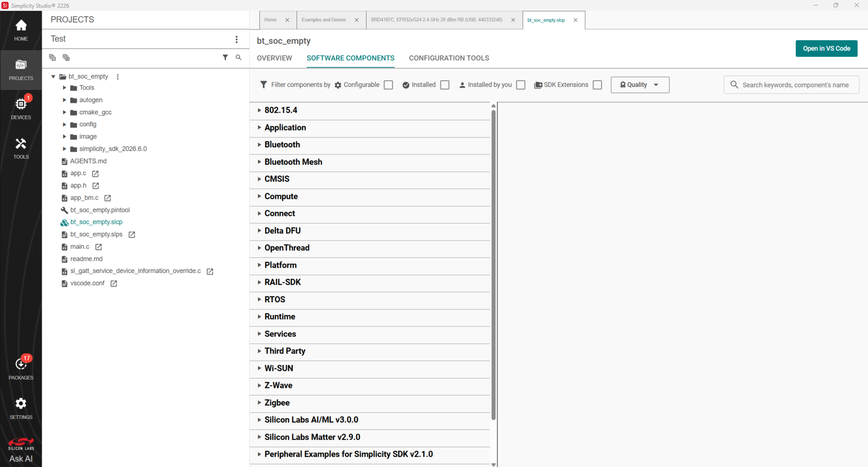This screenshot has height=467, width=868.
Task: Open the Settings gear in sidebar
Action: (21, 408)
